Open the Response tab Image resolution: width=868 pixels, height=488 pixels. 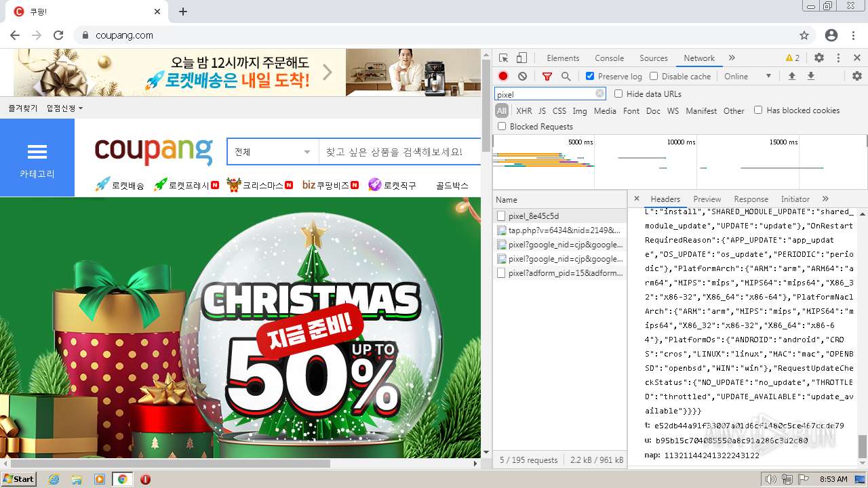(x=751, y=199)
